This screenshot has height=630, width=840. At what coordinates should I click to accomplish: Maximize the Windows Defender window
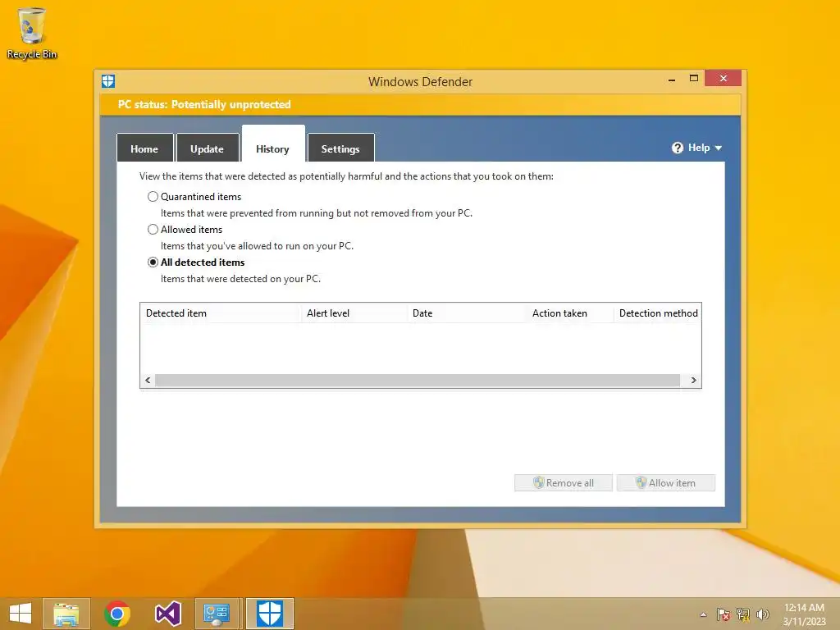(694, 78)
